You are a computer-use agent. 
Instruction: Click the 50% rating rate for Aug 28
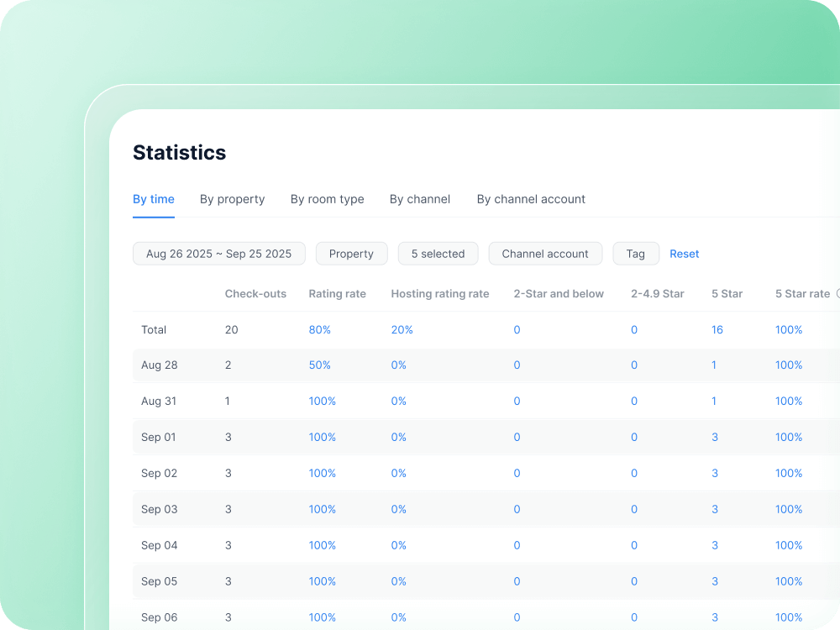(x=320, y=365)
